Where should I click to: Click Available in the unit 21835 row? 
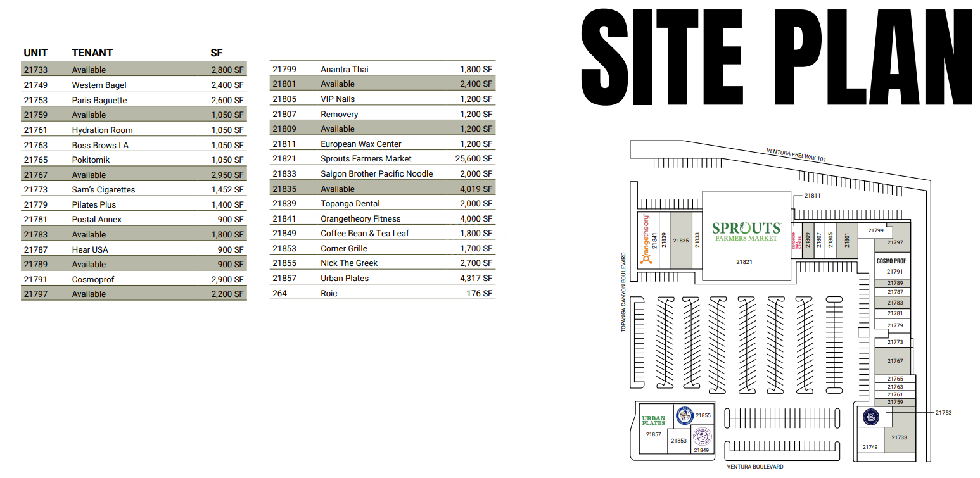[x=338, y=189]
